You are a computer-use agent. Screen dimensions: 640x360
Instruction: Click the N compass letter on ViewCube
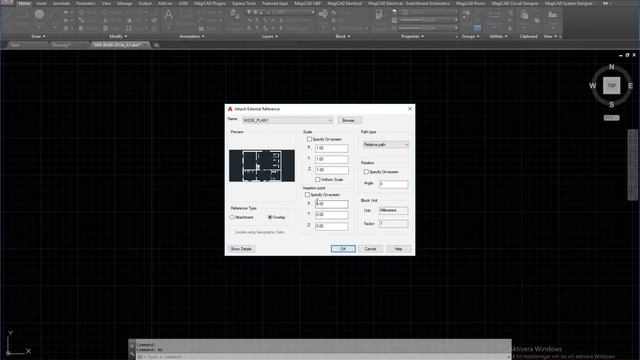pos(611,67)
